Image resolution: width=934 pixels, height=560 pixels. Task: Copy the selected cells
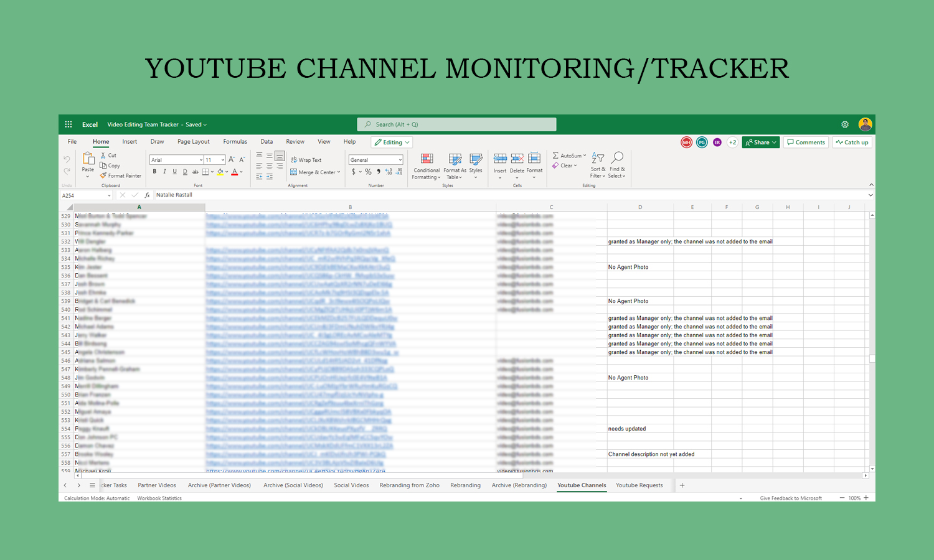point(110,166)
